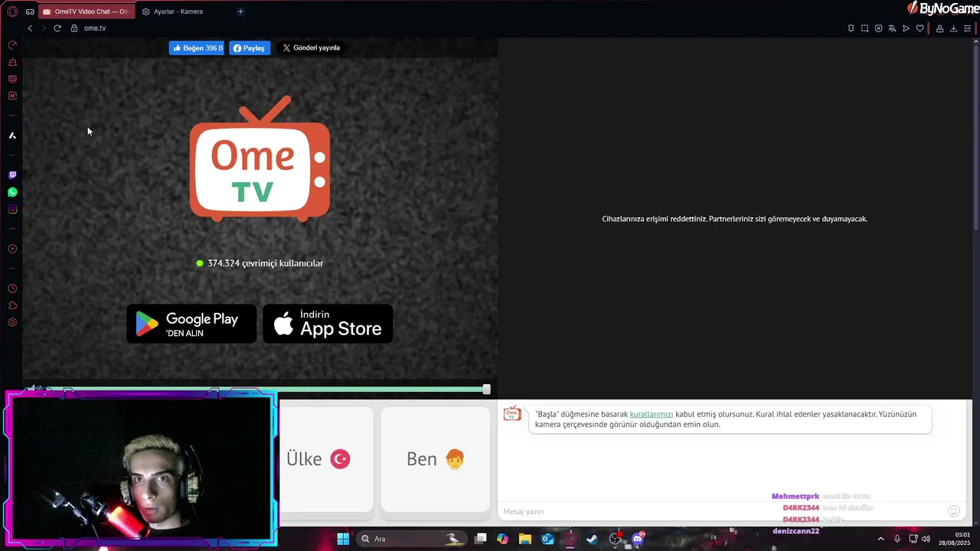Open the Windows Start menu
This screenshot has width=980, height=551.
click(x=343, y=539)
